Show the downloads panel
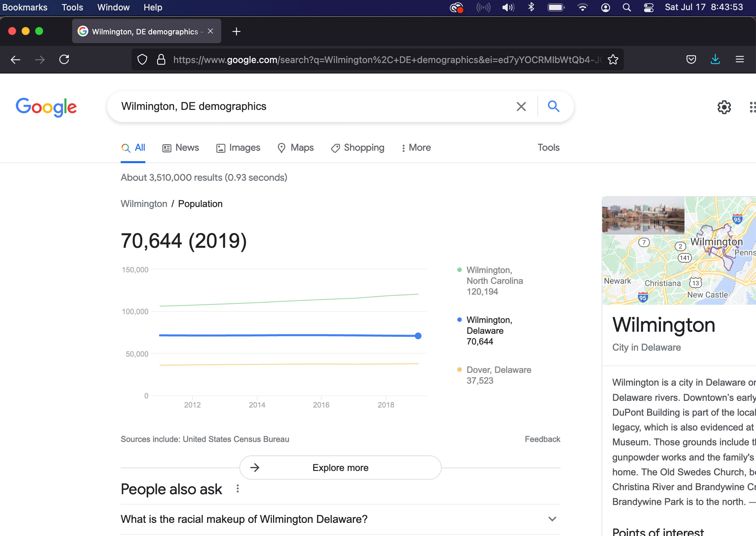The width and height of the screenshot is (756, 536). click(x=715, y=60)
